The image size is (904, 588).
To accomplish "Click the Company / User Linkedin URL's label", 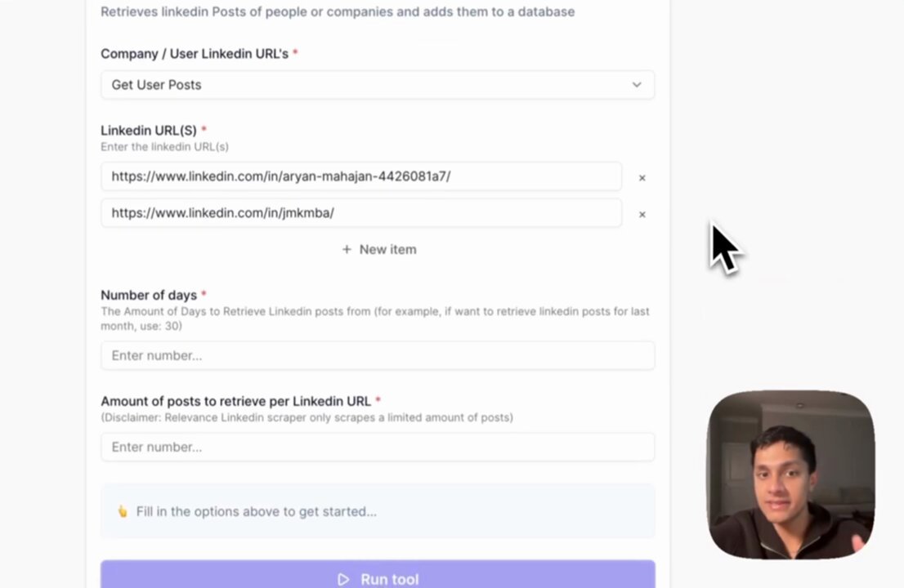I will (x=195, y=54).
